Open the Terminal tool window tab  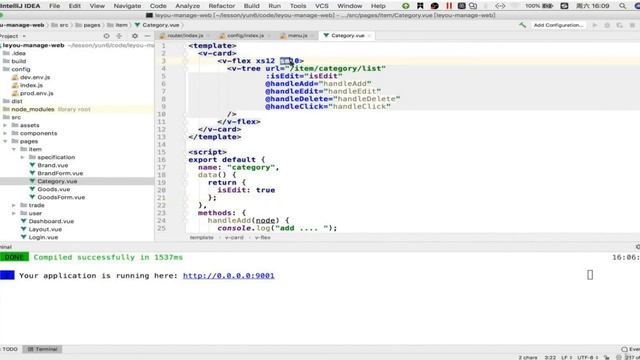click(x=42, y=349)
